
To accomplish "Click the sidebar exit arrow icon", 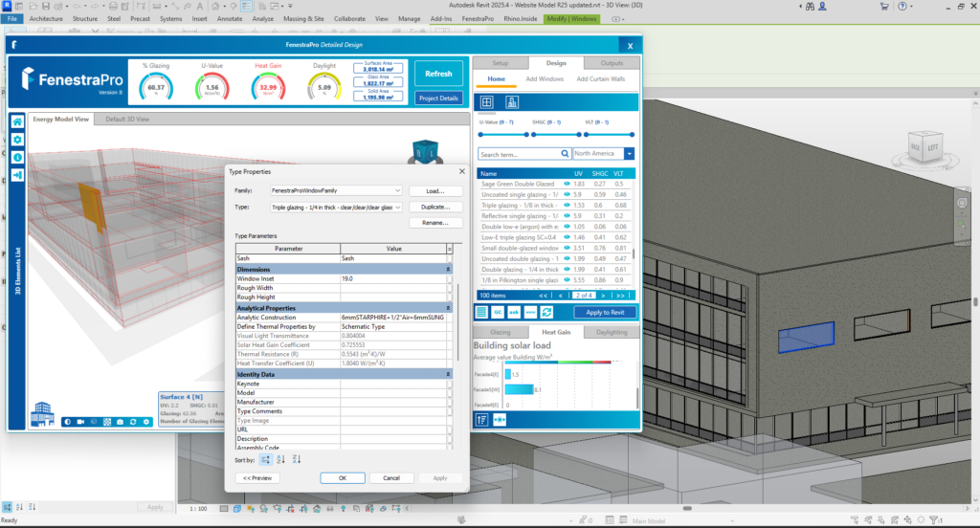I will (17, 175).
